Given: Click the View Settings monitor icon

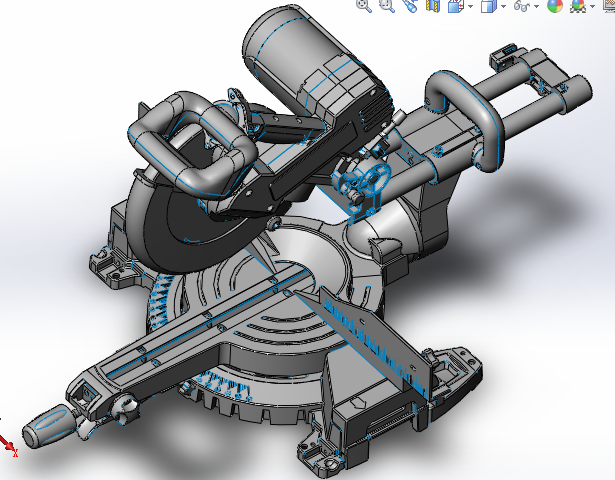Looking at the screenshot, I should (x=609, y=5).
